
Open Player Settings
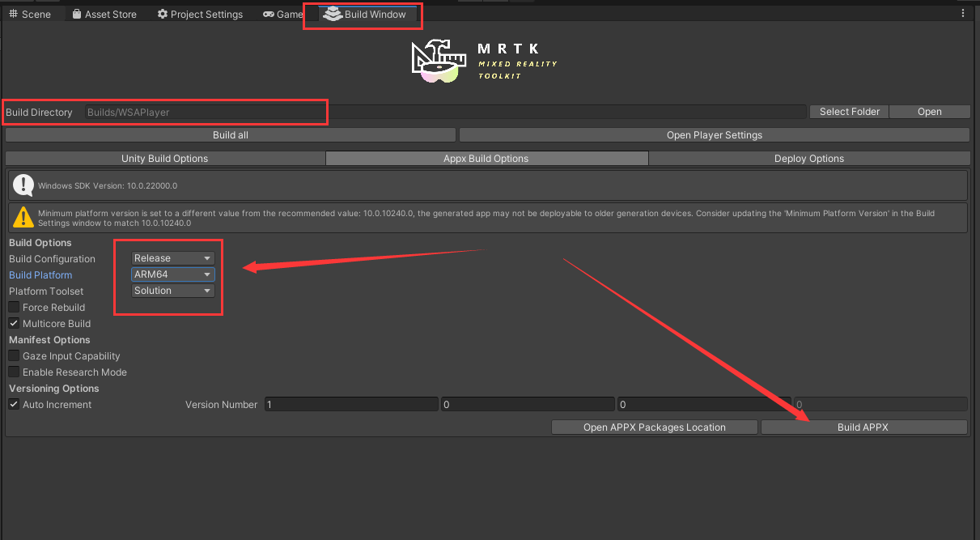(715, 135)
